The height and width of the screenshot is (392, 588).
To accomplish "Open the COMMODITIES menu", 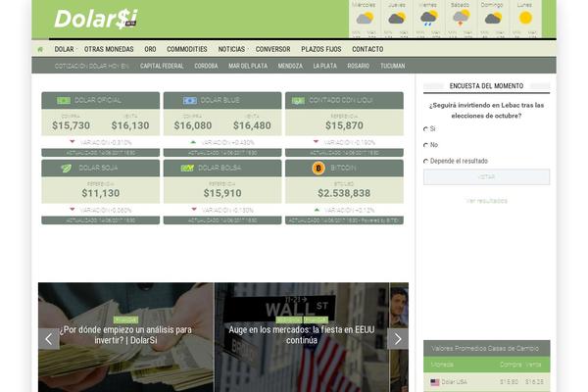I will [187, 49].
